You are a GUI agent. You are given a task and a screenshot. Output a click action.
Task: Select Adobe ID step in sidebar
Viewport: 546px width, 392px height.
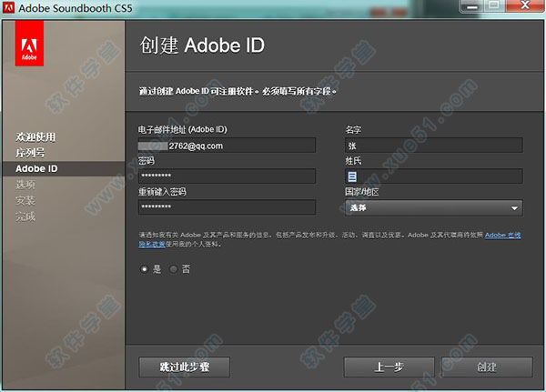click(x=36, y=168)
